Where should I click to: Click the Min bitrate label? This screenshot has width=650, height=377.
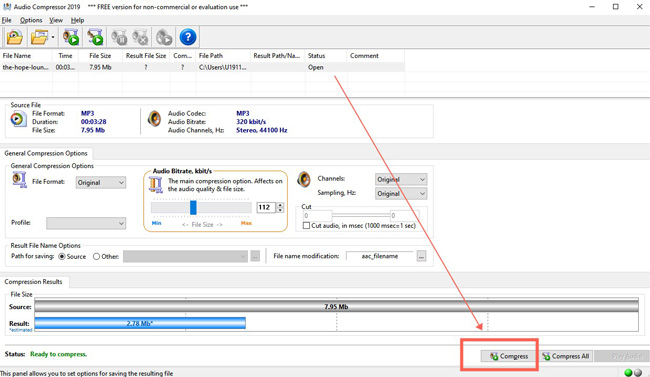[x=156, y=223]
